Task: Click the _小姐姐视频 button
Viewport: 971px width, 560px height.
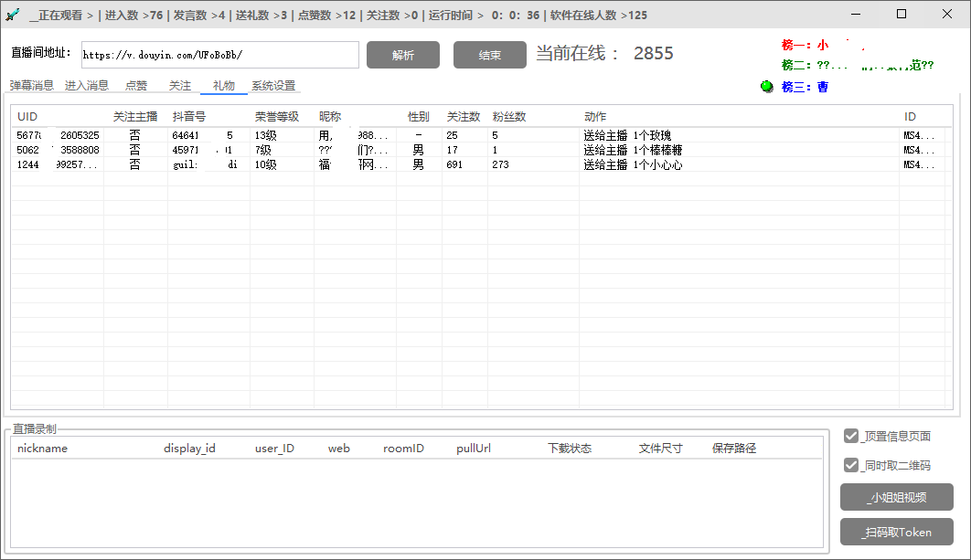Action: pyautogui.click(x=899, y=497)
